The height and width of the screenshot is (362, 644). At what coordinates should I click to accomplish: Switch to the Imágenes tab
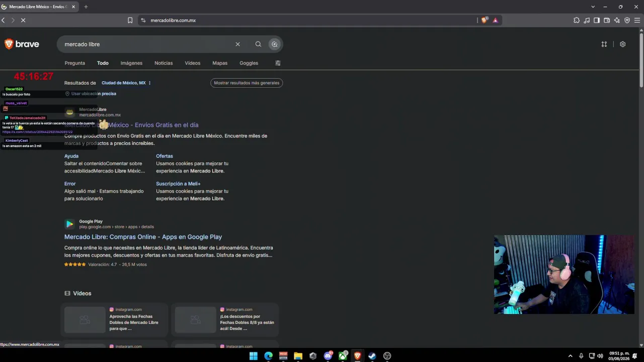coord(131,63)
